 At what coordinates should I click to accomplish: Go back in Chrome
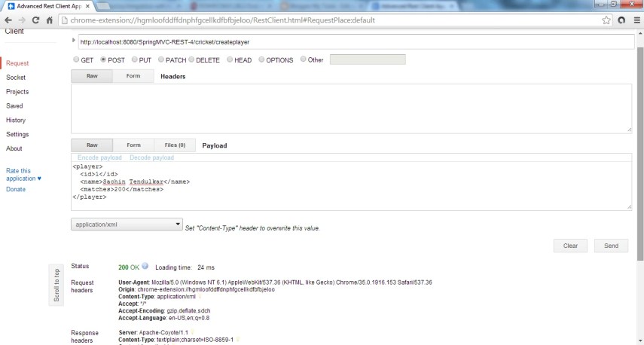click(x=8, y=20)
